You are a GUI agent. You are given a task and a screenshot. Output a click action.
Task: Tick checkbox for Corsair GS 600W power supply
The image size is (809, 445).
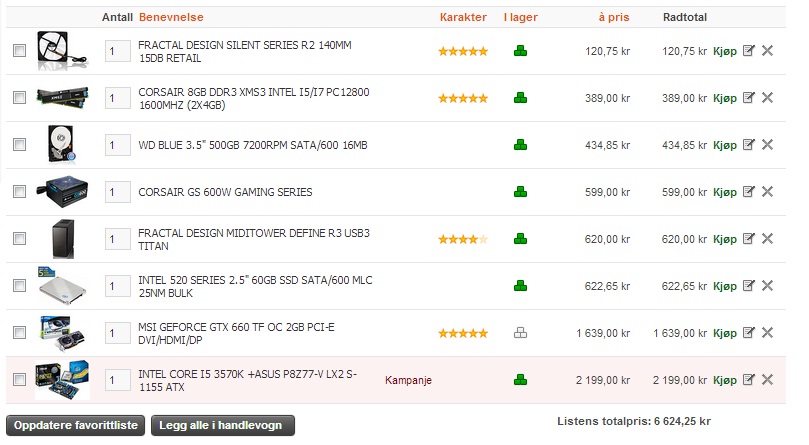tap(19, 192)
